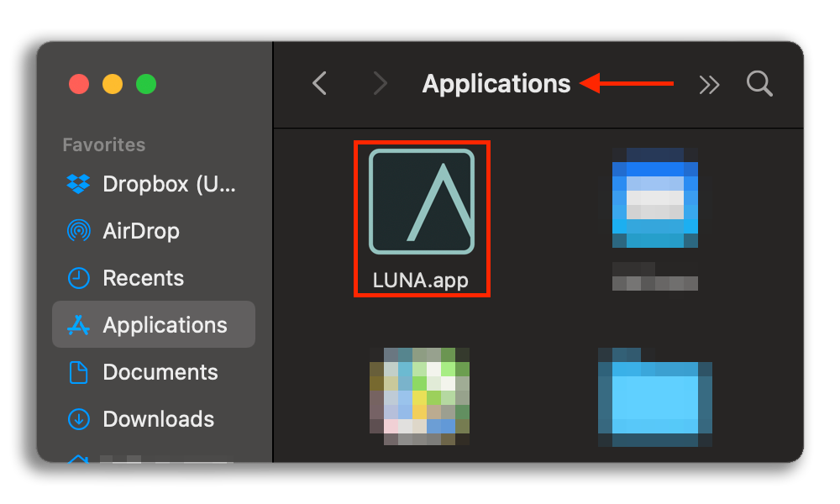Select the blue folder item
840x504 pixels.
pyautogui.click(x=654, y=396)
